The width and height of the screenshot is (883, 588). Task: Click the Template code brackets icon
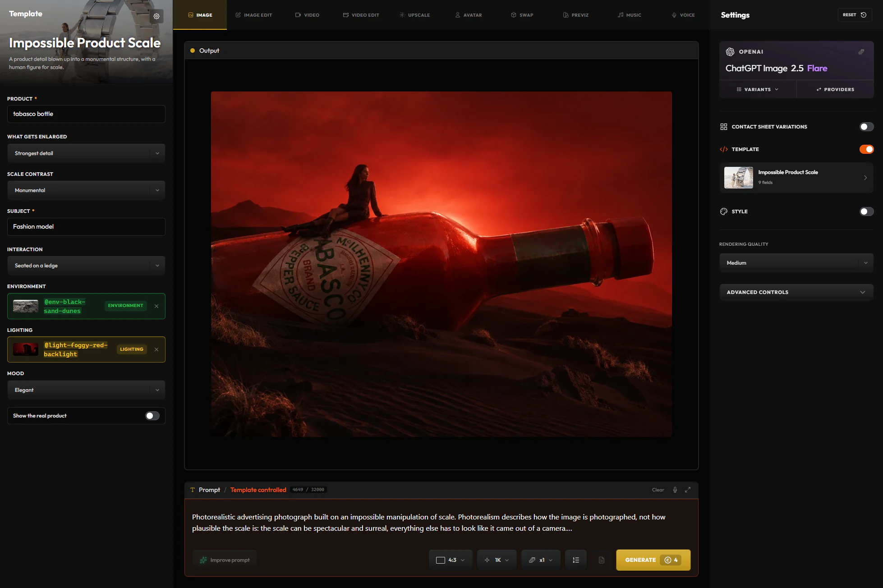(724, 149)
